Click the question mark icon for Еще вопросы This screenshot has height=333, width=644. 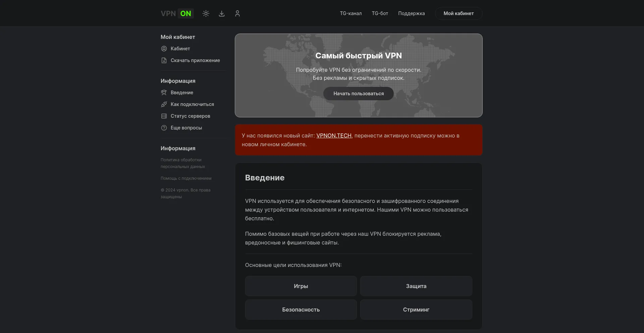click(x=164, y=128)
